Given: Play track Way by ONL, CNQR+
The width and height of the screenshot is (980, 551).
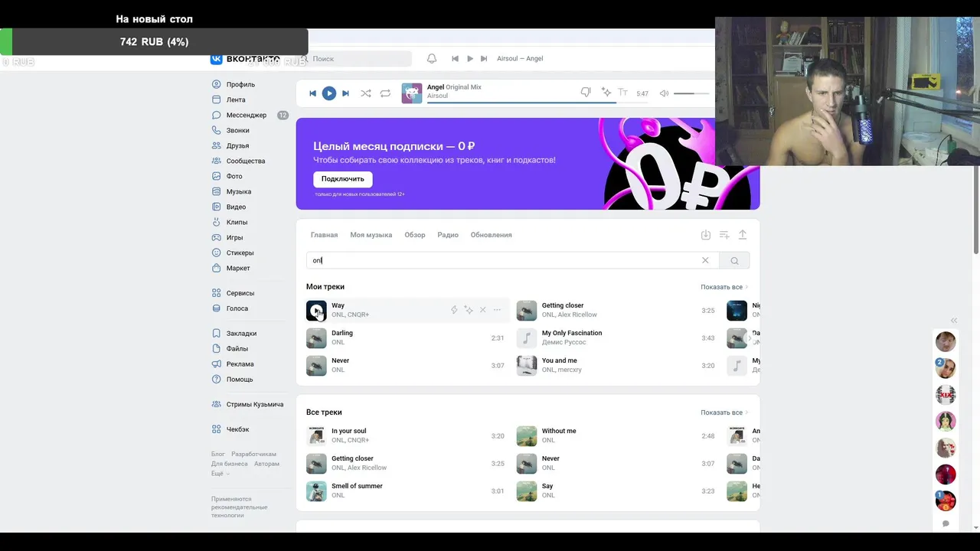Looking at the screenshot, I should (x=316, y=310).
